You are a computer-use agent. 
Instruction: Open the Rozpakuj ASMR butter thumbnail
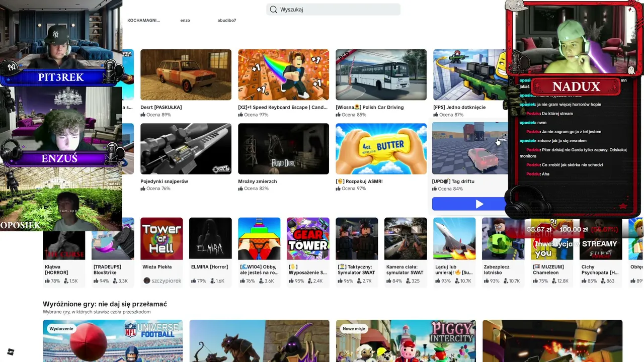click(381, 149)
